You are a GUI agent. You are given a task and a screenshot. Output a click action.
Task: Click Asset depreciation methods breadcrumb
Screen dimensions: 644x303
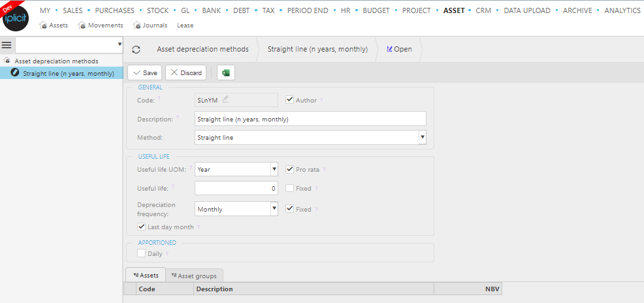(203, 49)
